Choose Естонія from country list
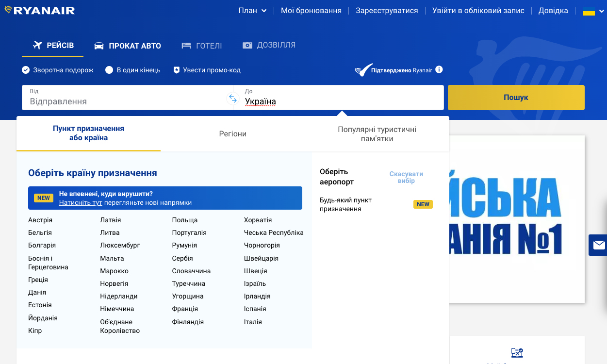 click(40, 305)
